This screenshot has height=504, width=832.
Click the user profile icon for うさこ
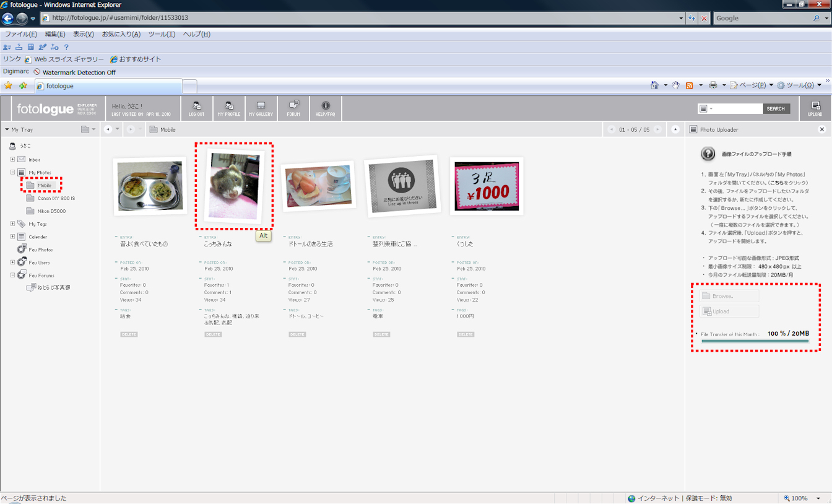click(x=12, y=146)
